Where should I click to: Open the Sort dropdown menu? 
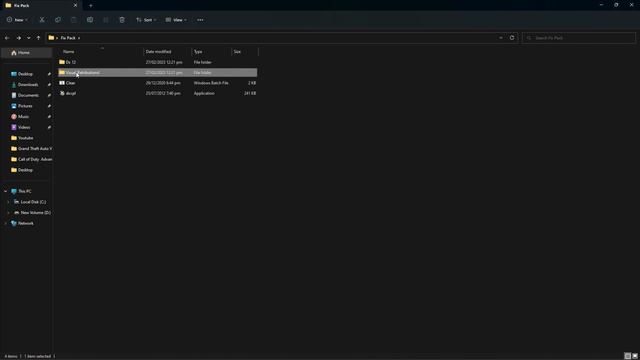pyautogui.click(x=146, y=20)
